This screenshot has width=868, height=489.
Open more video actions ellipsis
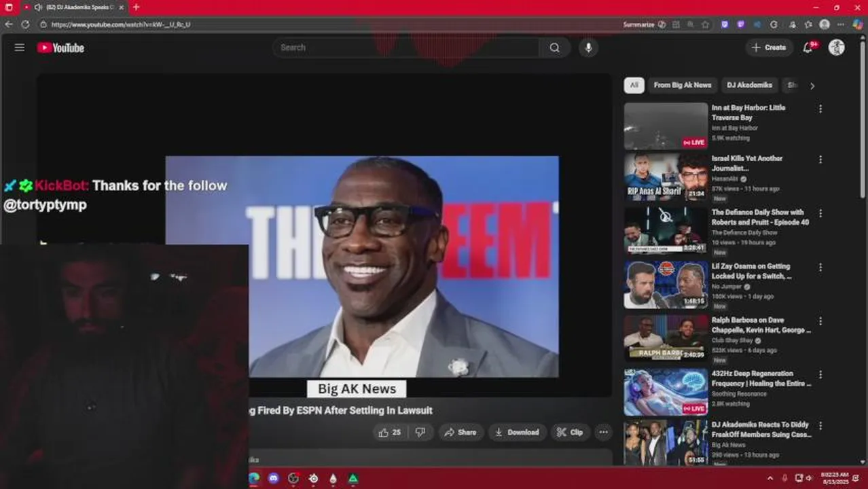coord(602,433)
